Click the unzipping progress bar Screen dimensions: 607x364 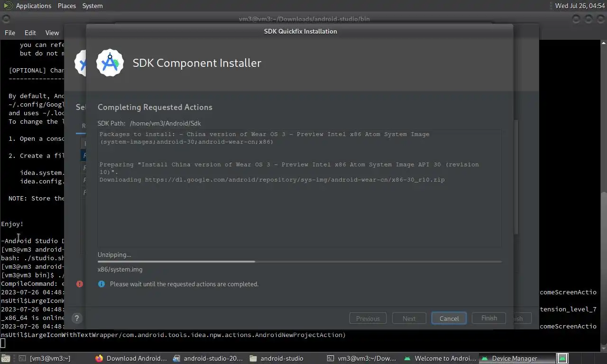[x=300, y=262]
